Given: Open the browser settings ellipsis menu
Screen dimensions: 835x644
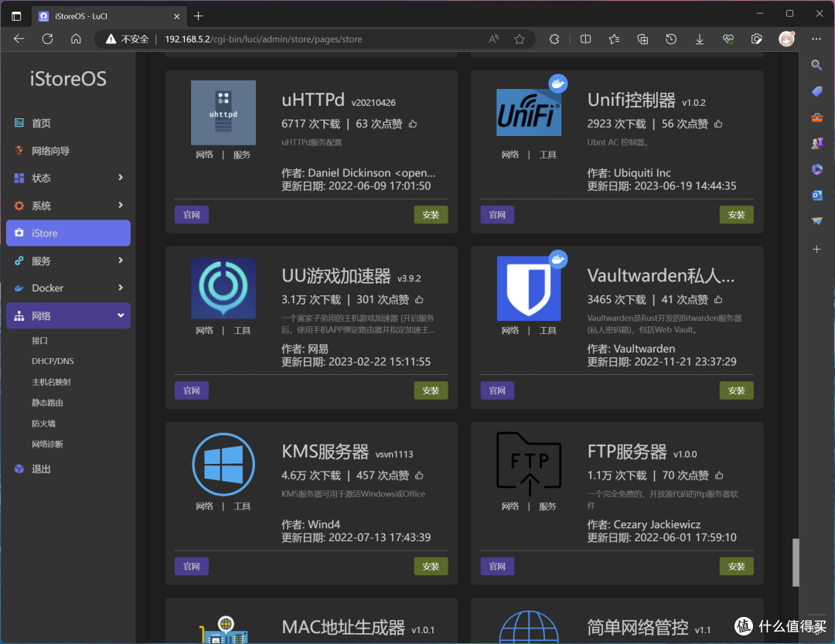Looking at the screenshot, I should (x=816, y=39).
